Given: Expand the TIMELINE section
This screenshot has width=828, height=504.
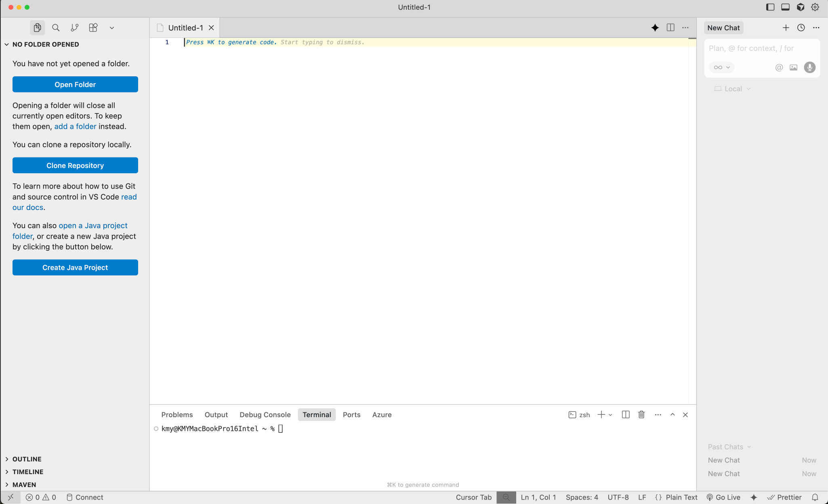Looking at the screenshot, I should pos(27,472).
